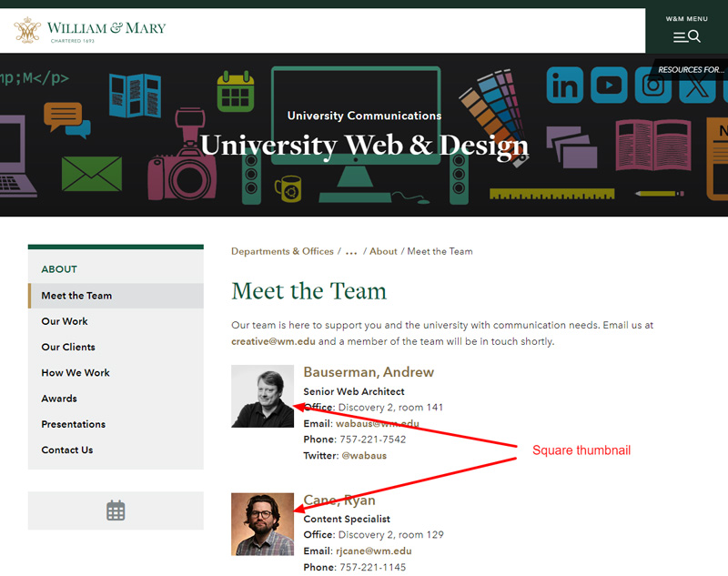This screenshot has height=576, width=728.
Task: Click the LinkedIn icon in banner
Action: click(564, 86)
